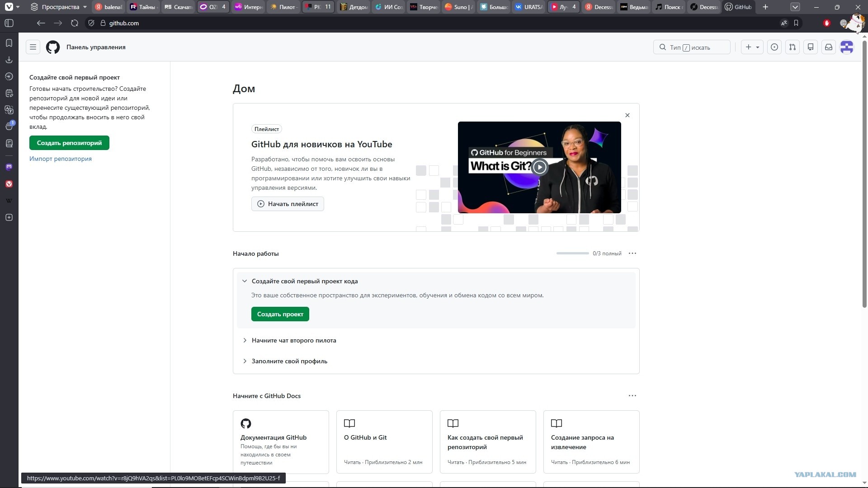Switch to the Скачать tab
Image resolution: width=868 pixels, height=488 pixels.
tap(178, 7)
